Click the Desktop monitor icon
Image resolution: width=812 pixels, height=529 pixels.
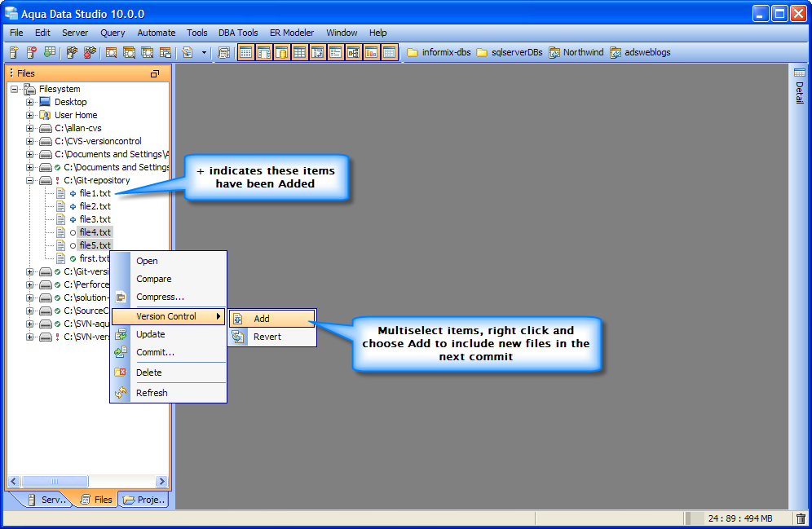[x=45, y=101]
